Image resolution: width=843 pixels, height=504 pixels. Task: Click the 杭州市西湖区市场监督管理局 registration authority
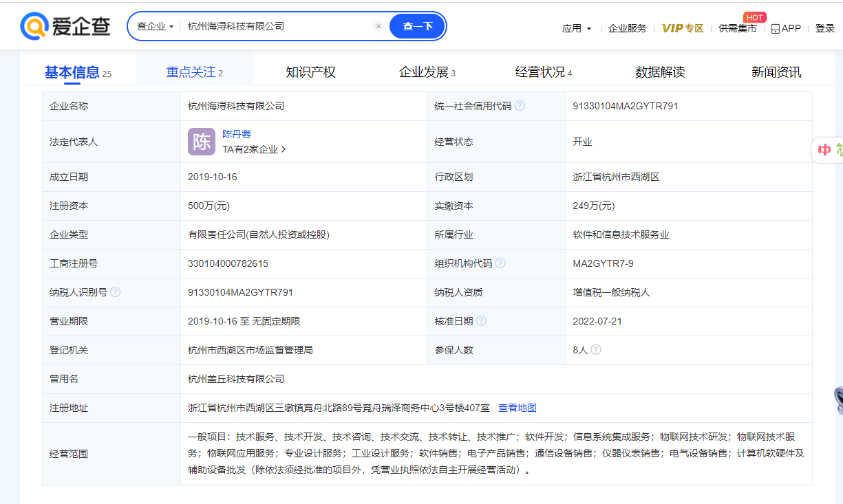(x=250, y=350)
